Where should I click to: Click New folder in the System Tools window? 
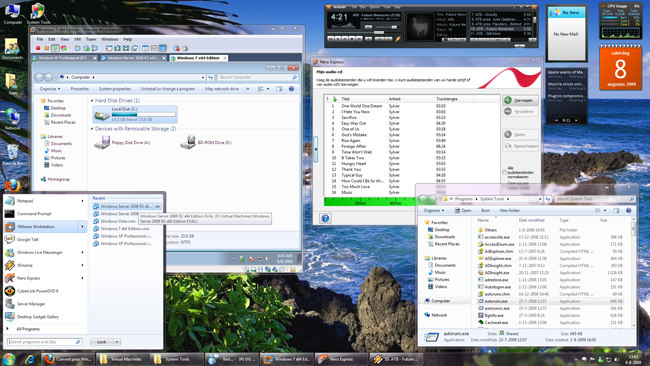pyautogui.click(x=509, y=211)
